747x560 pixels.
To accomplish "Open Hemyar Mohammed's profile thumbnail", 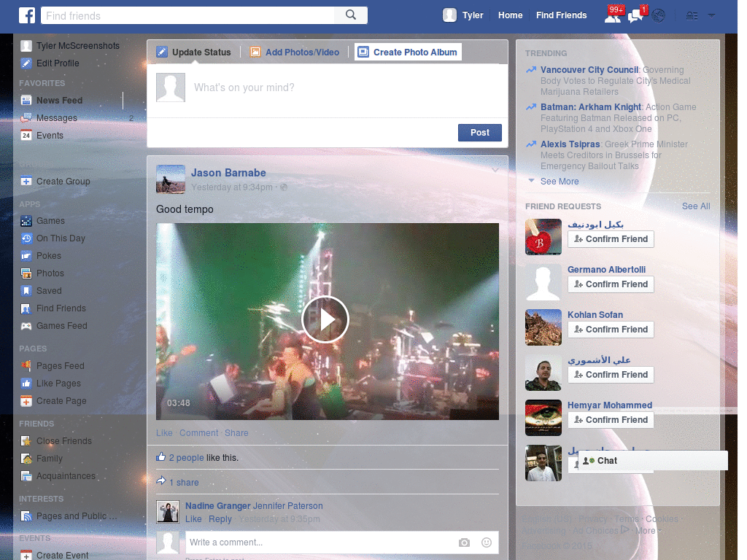I will pos(543,418).
